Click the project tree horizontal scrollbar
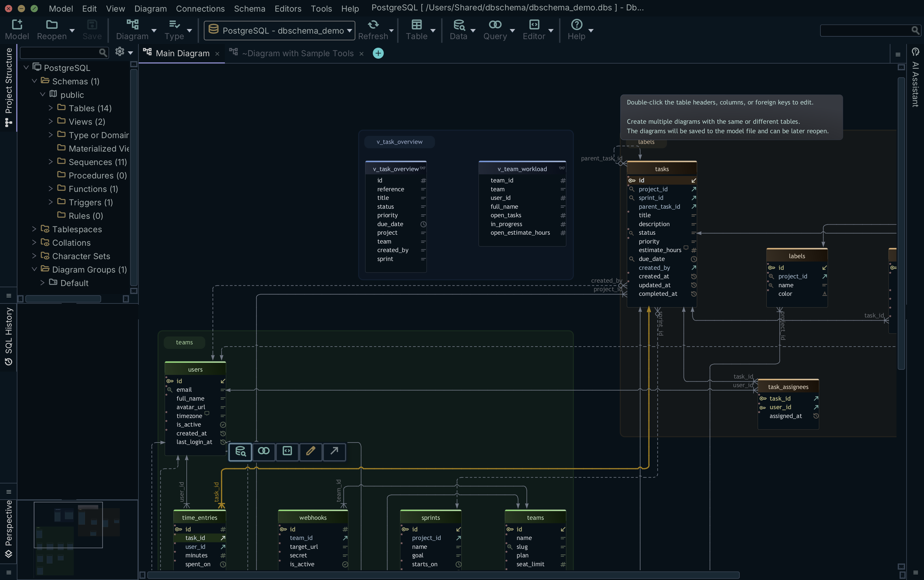The width and height of the screenshot is (924, 580). coord(63,299)
